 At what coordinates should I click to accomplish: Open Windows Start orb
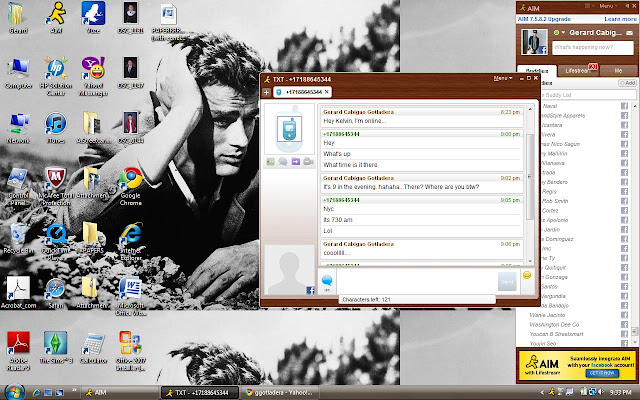(15, 392)
